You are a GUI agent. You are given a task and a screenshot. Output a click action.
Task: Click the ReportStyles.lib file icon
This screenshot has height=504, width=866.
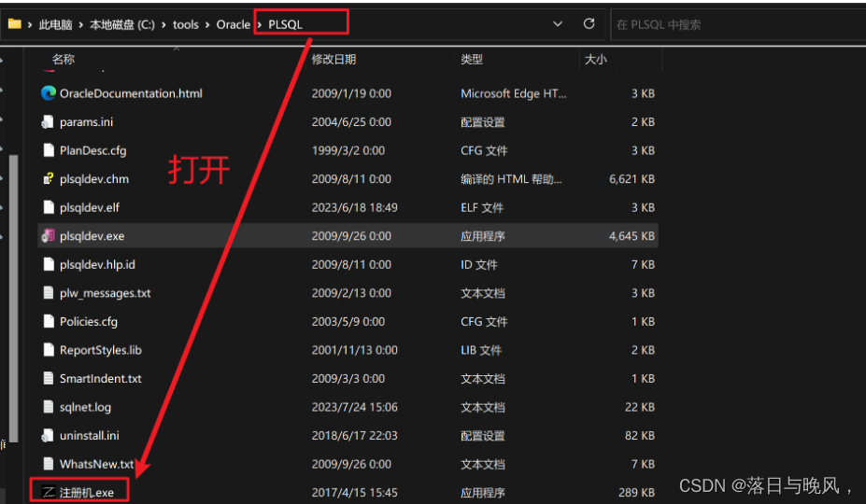(49, 350)
